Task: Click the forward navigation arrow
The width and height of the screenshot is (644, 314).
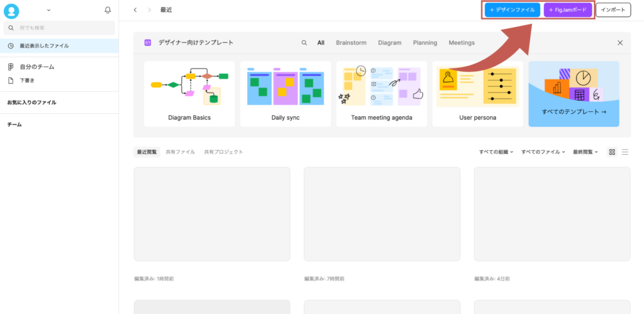Action: (x=149, y=10)
